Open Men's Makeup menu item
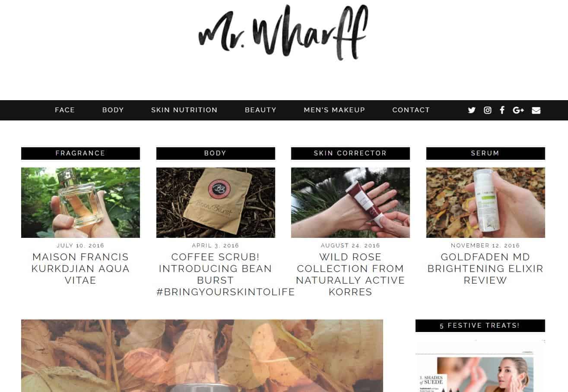This screenshot has width=568, height=392. point(334,110)
